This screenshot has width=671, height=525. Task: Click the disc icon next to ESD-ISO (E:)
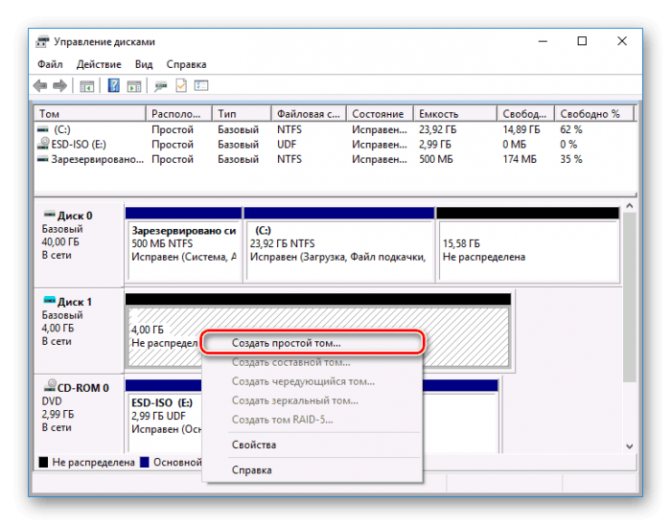(43, 143)
